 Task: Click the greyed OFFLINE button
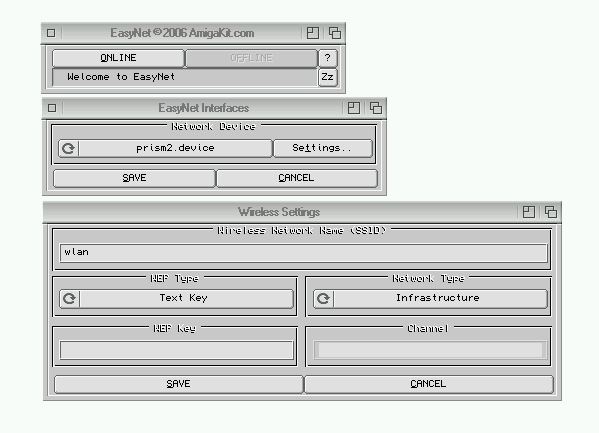pos(251,58)
